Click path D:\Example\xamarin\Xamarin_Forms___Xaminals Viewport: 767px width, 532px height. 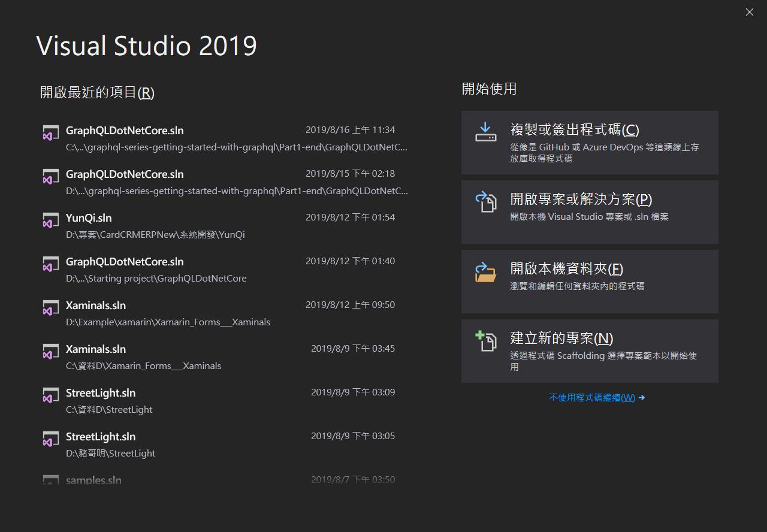click(168, 322)
